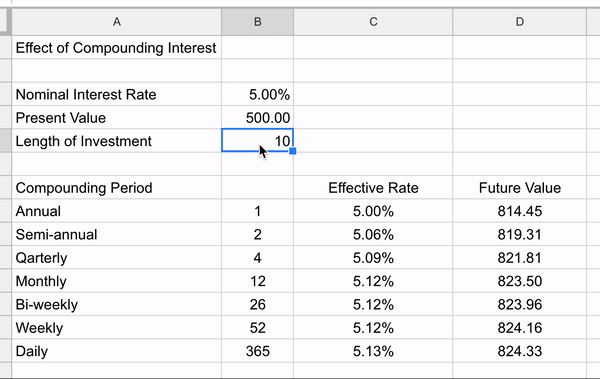Click the future value 823.50 cell
Image resolution: width=600 pixels, height=379 pixels.
click(x=519, y=281)
